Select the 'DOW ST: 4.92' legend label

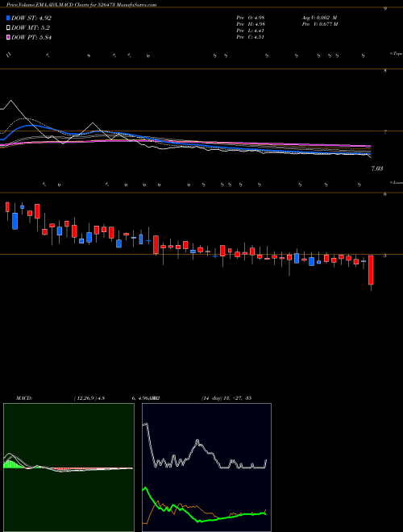coord(31,19)
